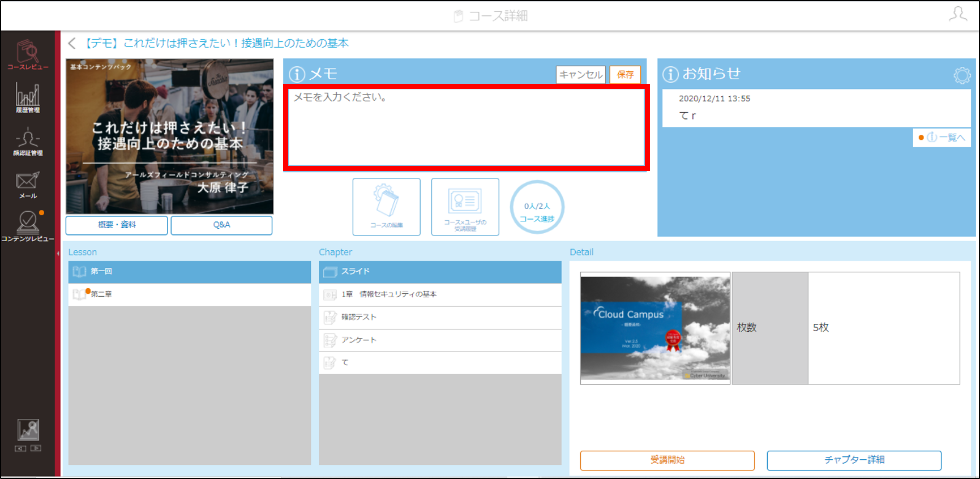Click the 5枚 slide count value

point(821,328)
